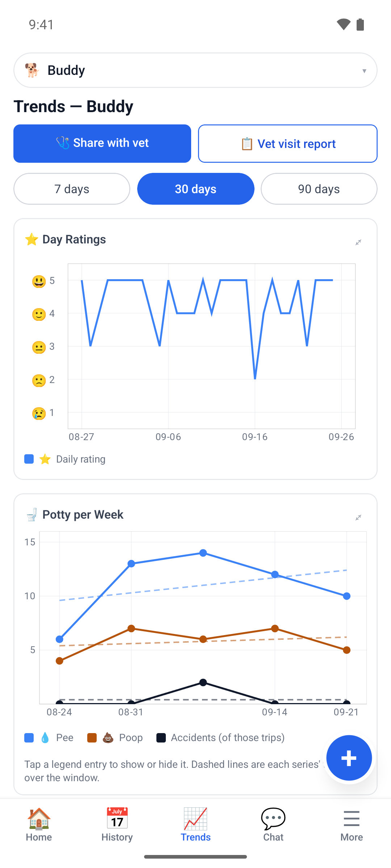Switch to the 90 days range
Image resolution: width=391 pixels, height=868 pixels.
pyautogui.click(x=319, y=189)
